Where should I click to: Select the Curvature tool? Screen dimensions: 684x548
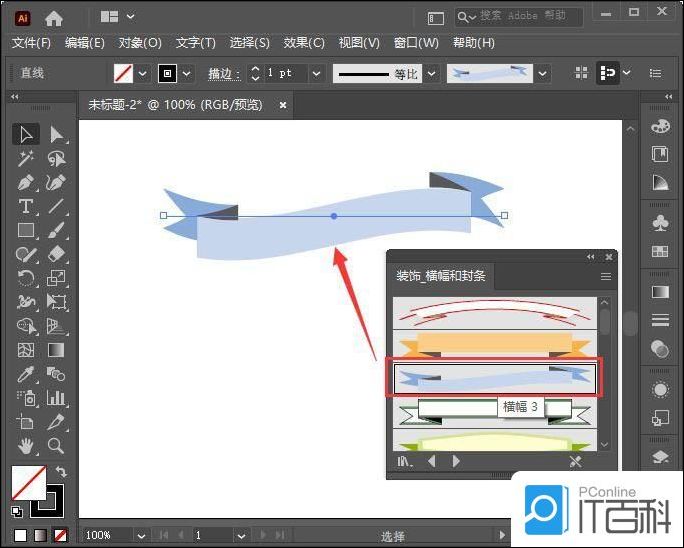point(56,182)
